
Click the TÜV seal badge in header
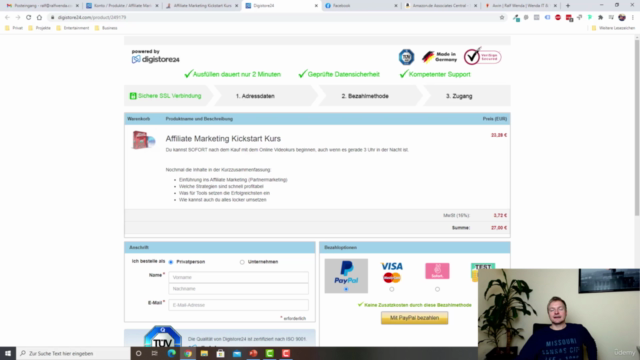(406, 57)
